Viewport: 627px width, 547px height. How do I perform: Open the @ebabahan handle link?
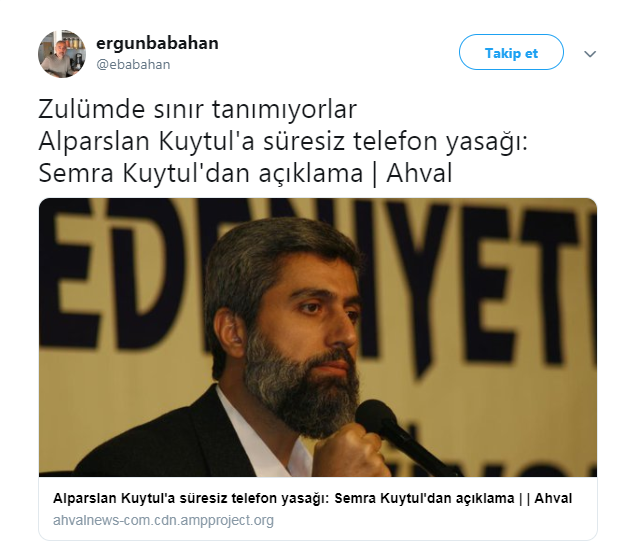click(x=133, y=64)
